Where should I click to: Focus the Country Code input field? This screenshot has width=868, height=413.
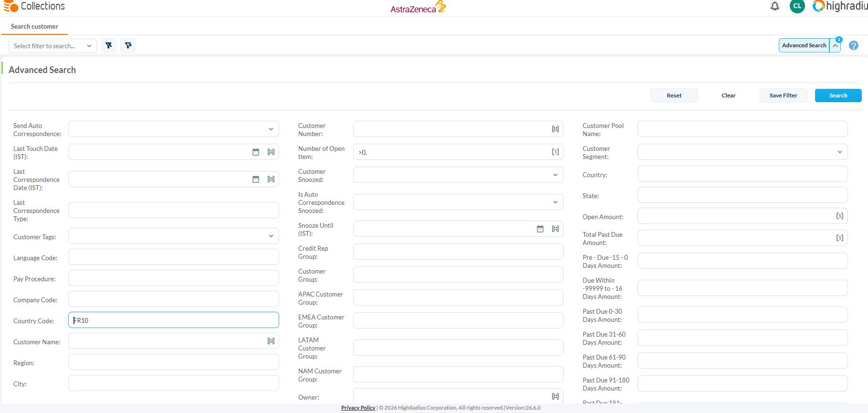174,320
